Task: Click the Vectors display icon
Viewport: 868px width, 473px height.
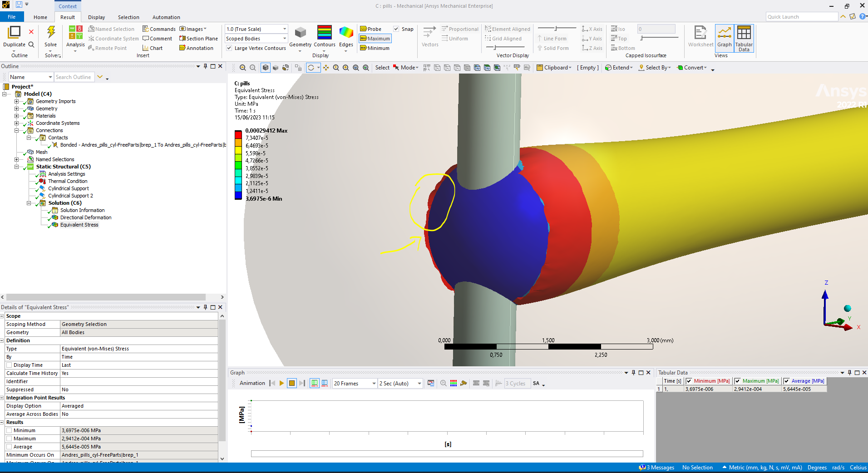Action: [x=429, y=33]
